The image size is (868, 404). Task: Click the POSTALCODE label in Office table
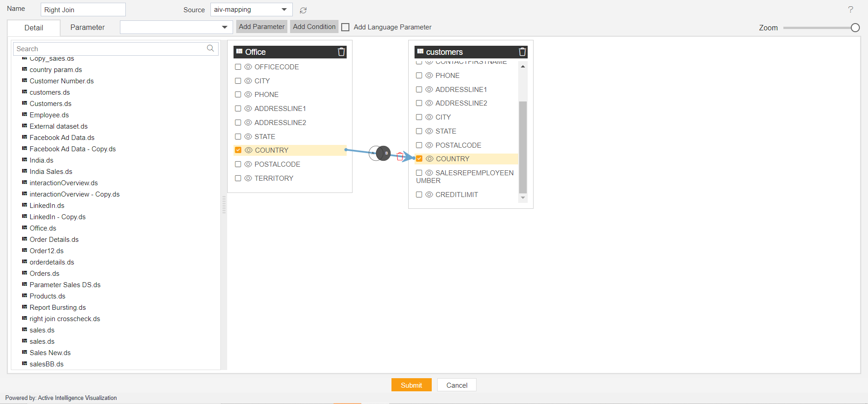(277, 164)
